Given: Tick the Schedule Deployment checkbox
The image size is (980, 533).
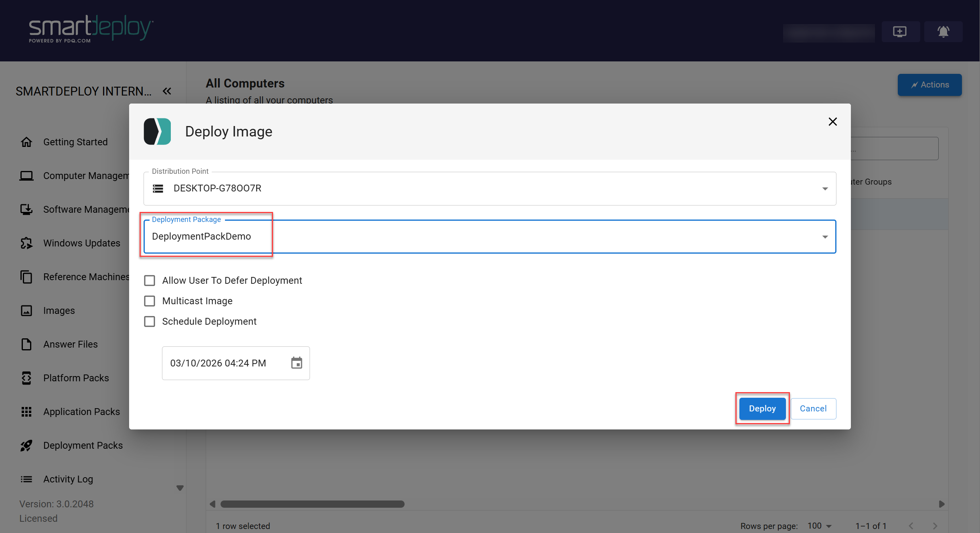Looking at the screenshot, I should pos(150,321).
